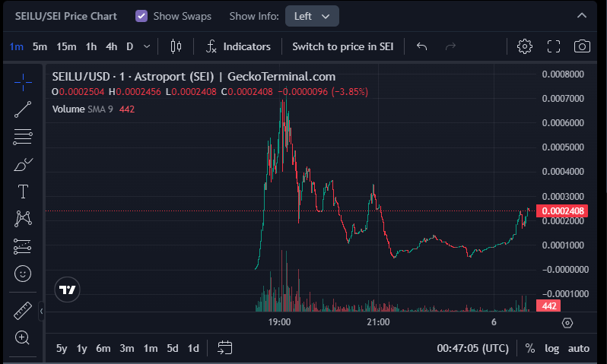Toggle log scale mode
607x364 pixels.
pyautogui.click(x=551, y=348)
